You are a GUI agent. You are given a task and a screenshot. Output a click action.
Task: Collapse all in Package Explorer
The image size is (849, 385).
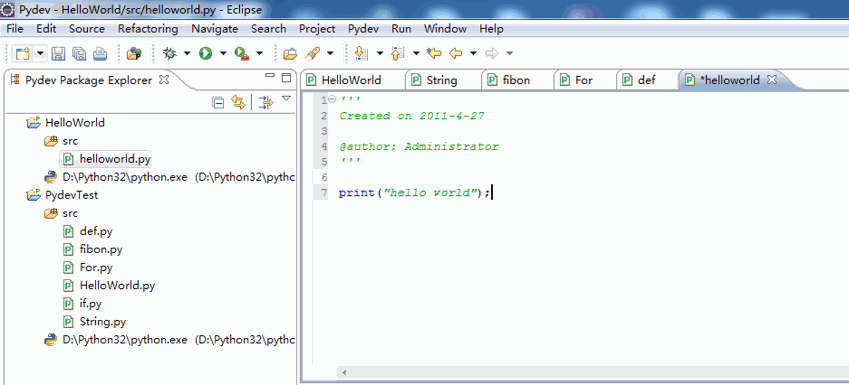pyautogui.click(x=218, y=102)
